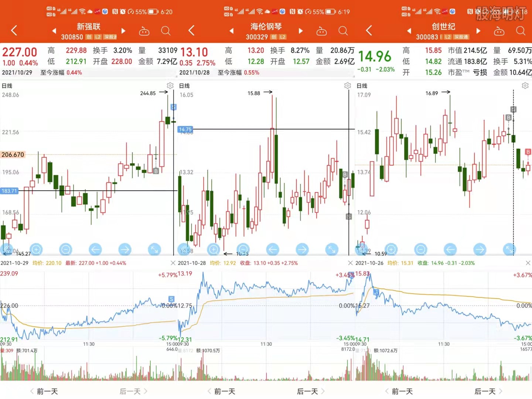Expand 创世纪 chart to full screen
532x399 pixels.
(509, 250)
